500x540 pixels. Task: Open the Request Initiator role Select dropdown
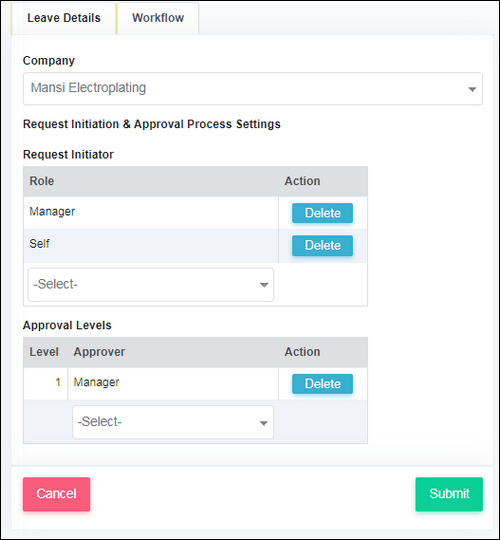(x=151, y=285)
